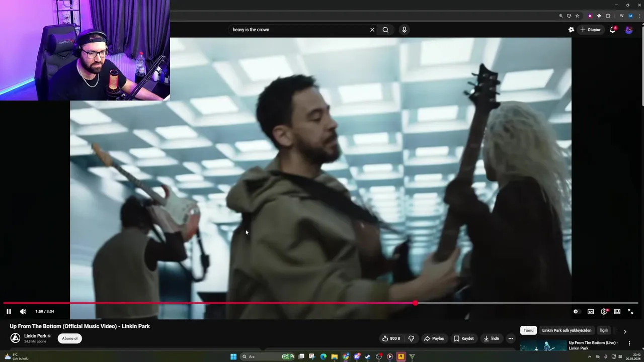Open the YouTube account avatar menu

(x=629, y=30)
